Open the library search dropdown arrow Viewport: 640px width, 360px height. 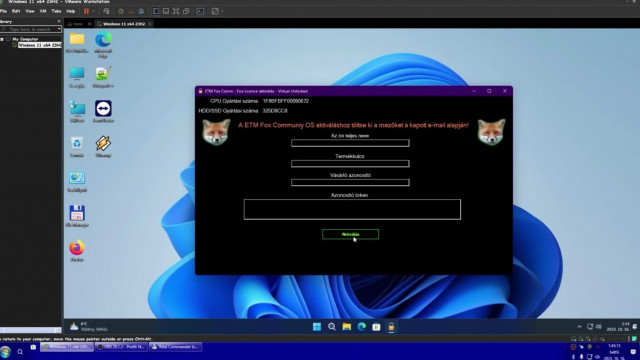tap(59, 29)
